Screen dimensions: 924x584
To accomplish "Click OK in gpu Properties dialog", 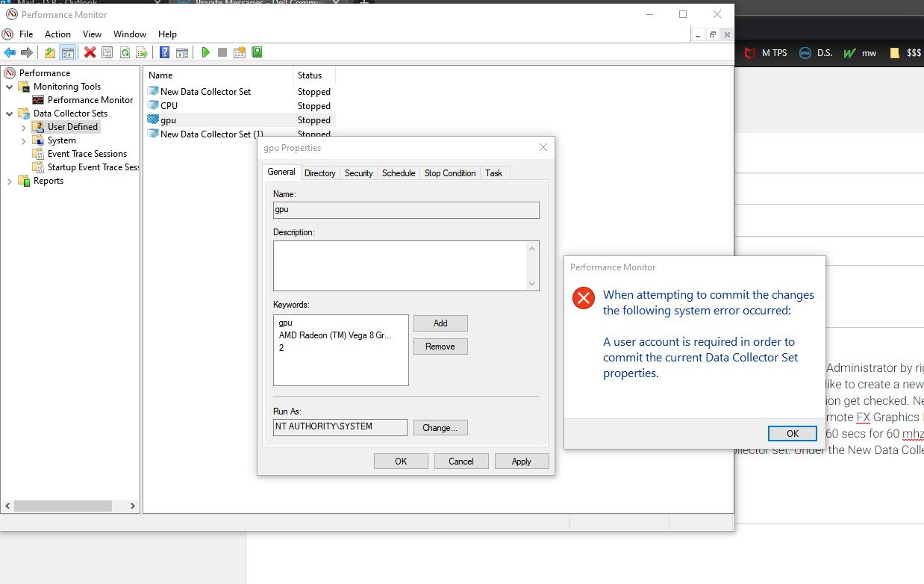I will (401, 462).
